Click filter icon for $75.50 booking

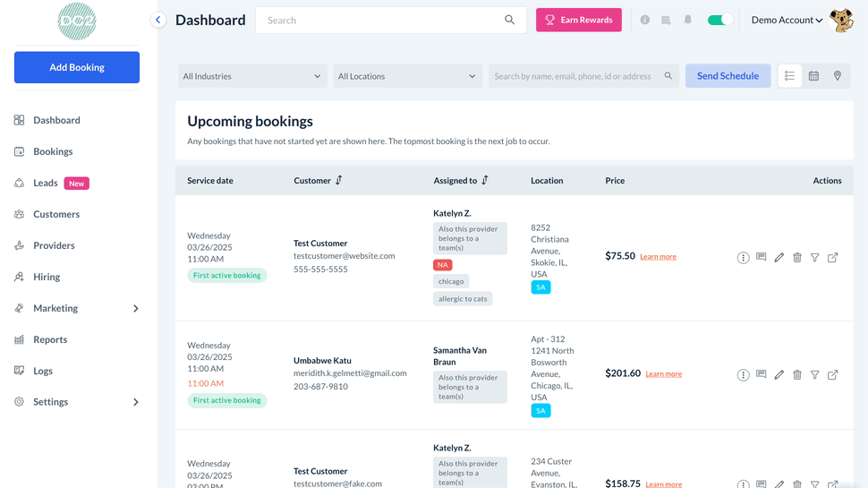click(x=815, y=257)
